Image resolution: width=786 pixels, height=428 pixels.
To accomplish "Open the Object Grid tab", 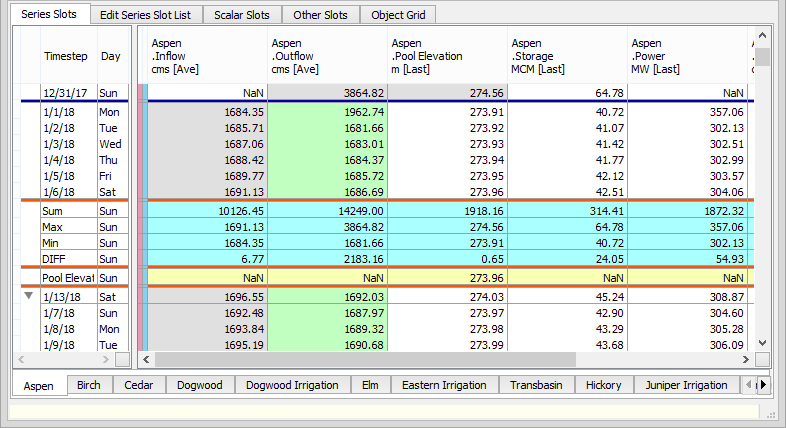I will [399, 15].
